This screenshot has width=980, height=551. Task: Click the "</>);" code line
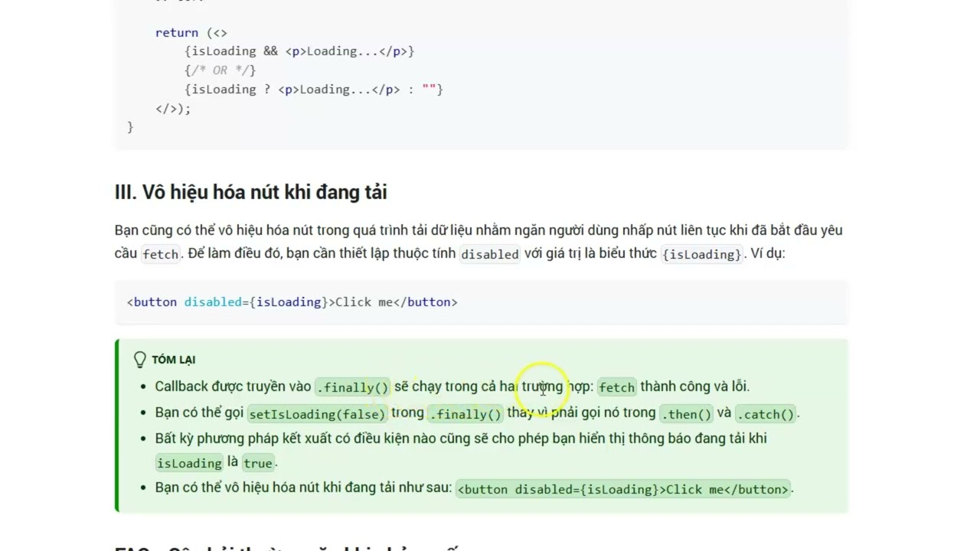coord(173,109)
